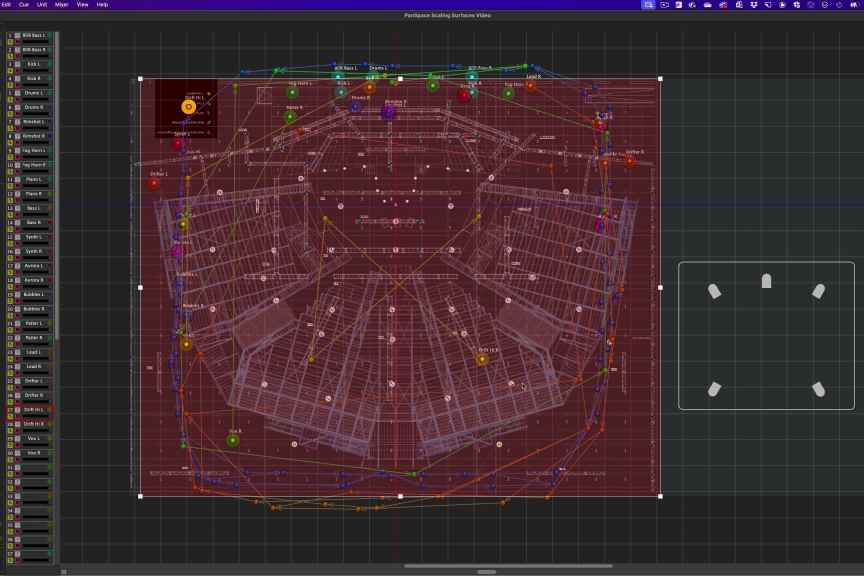Select the red Drifter L sound object
Viewport: 864px width, 576px height.
[x=154, y=184]
